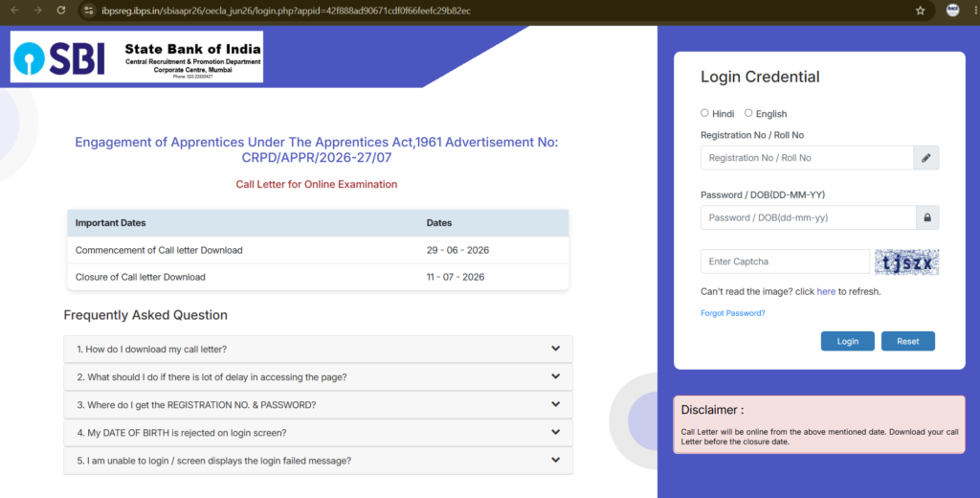Image resolution: width=980 pixels, height=498 pixels.
Task: Expand FAQ 5 login failed message
Action: 318,461
